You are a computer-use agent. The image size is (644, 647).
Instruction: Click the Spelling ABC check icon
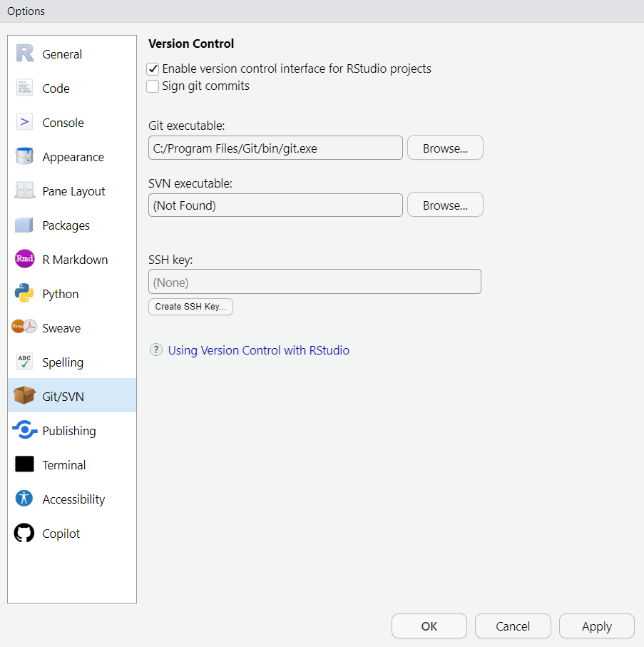pos(25,362)
